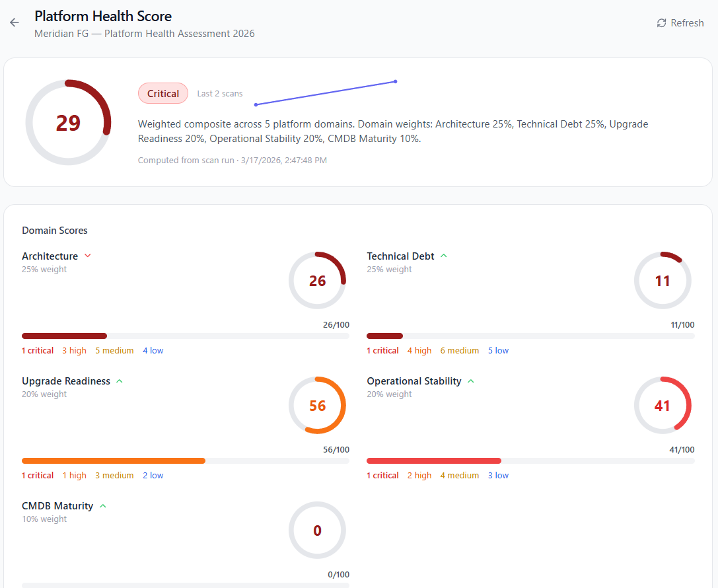Click the Operational Stability trend chevron
Viewport: 718px width, 588px height.
[x=471, y=381]
